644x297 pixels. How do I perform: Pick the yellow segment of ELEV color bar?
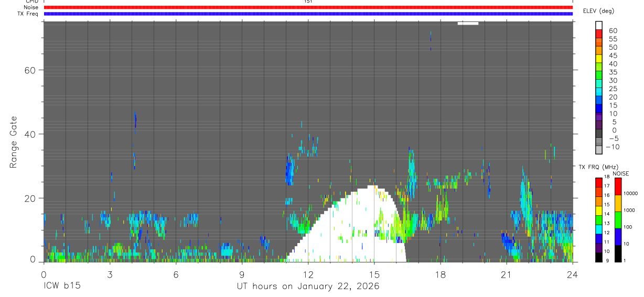point(599,58)
